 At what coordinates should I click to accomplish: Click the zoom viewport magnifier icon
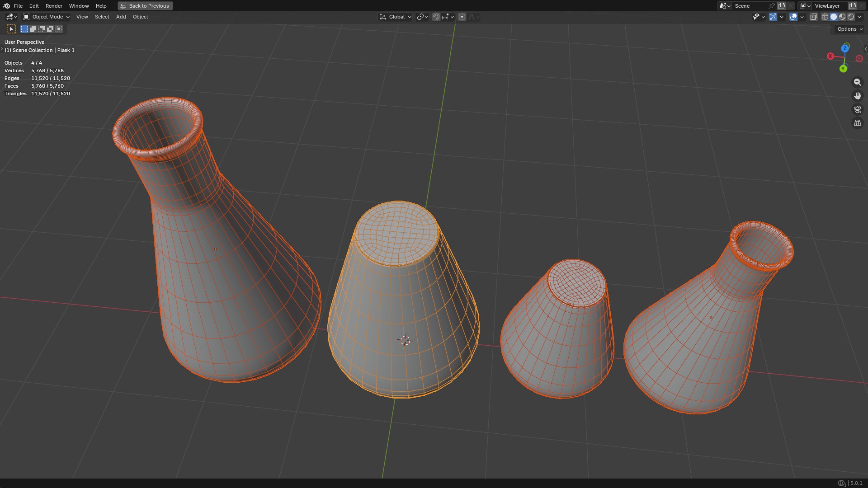coord(858,82)
